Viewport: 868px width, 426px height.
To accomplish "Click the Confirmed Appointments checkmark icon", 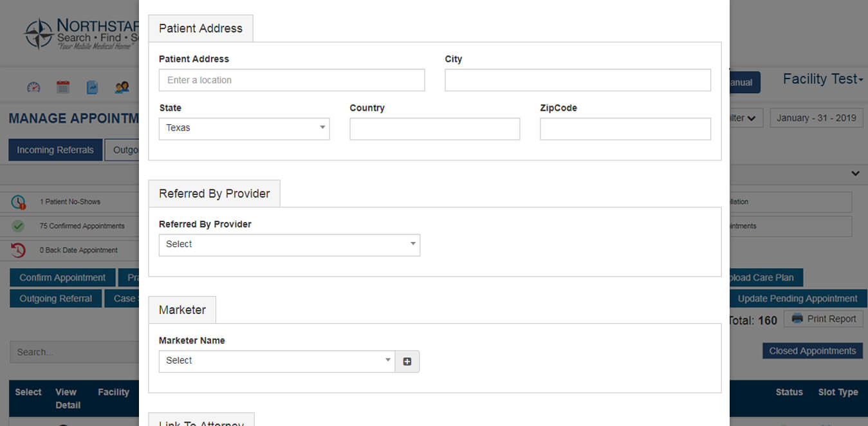I will pyautogui.click(x=18, y=226).
